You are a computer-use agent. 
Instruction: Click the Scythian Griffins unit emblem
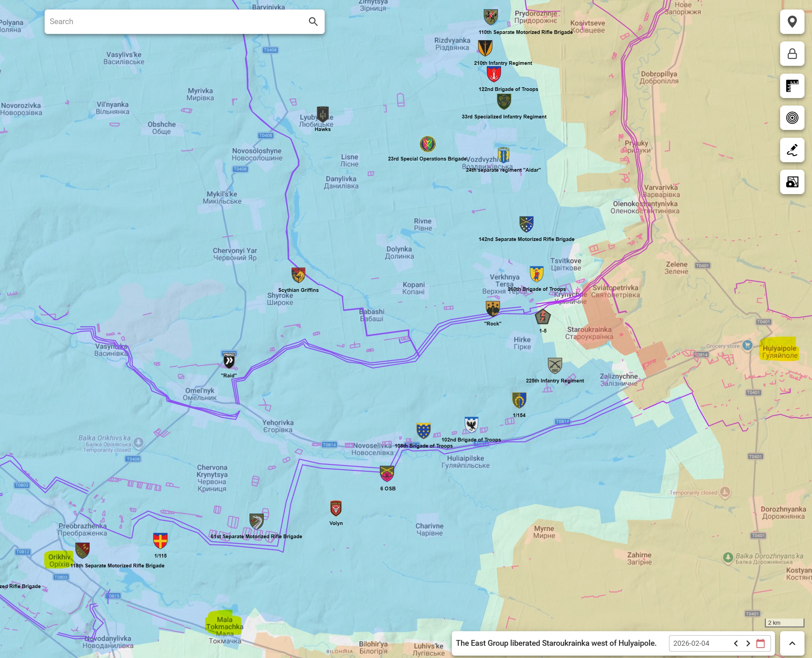298,275
